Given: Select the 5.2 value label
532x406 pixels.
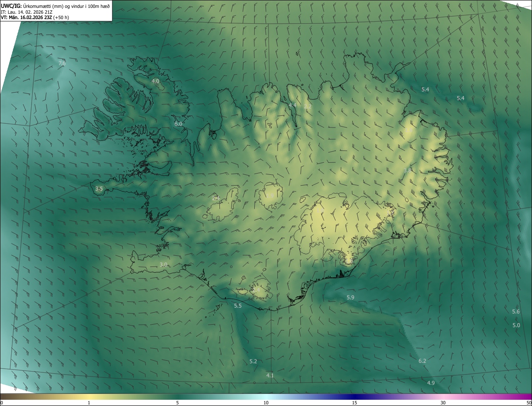Looking at the screenshot, I should (253, 362).
